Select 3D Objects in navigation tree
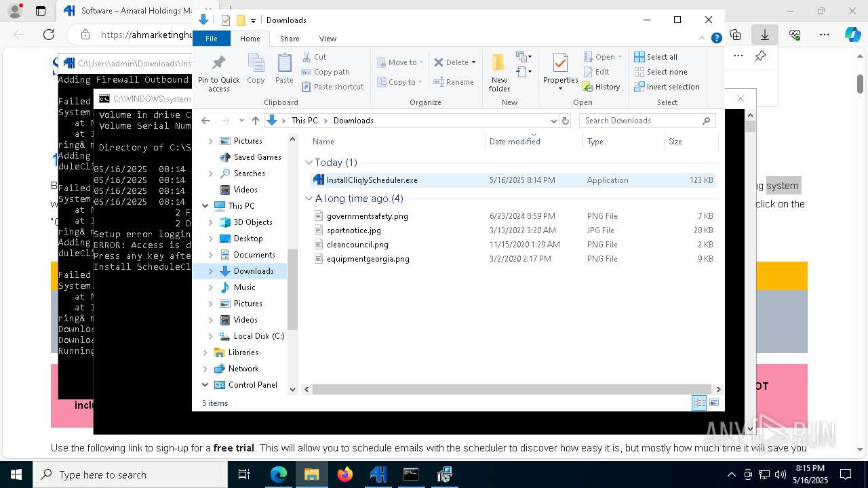The width and height of the screenshot is (868, 488). click(x=253, y=222)
